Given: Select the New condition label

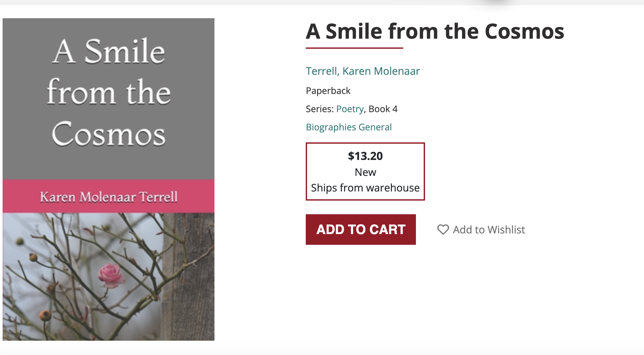Looking at the screenshot, I should point(365,172).
